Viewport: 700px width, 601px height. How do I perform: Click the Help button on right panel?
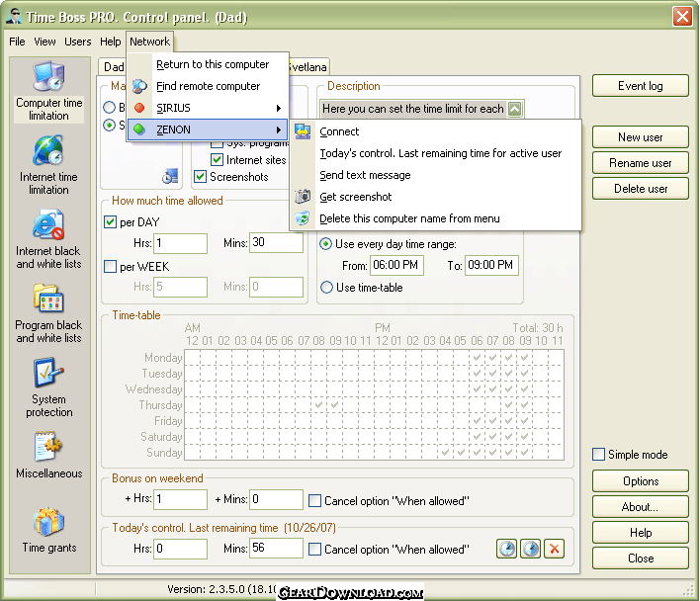640,532
